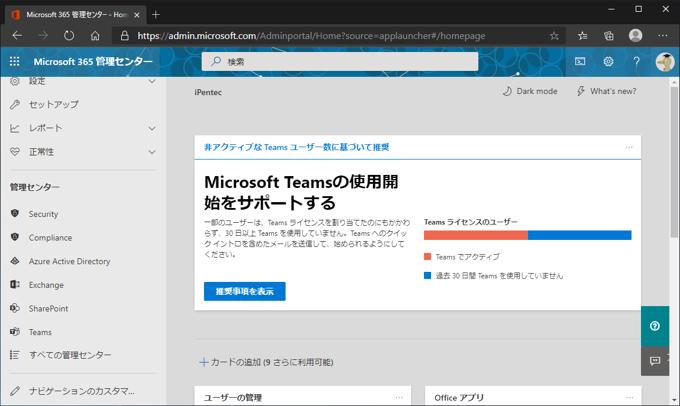This screenshot has height=406, width=680.
Task: Click the 非アクティブな Teams ユーザー数 heading link
Action: click(x=297, y=147)
